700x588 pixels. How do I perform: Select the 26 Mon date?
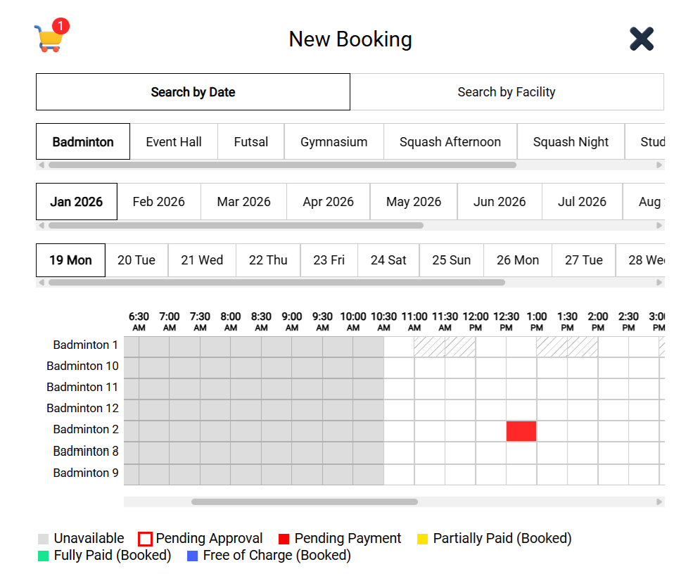click(x=518, y=260)
